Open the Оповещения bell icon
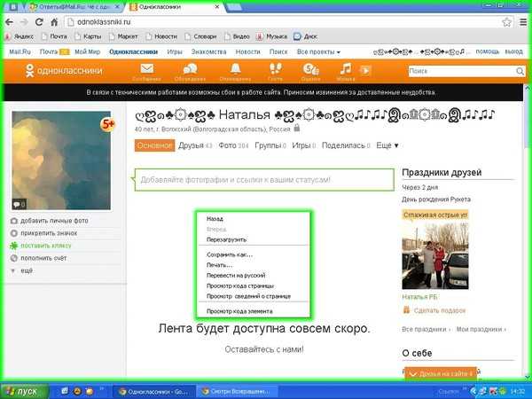This screenshot has height=399, width=532. coord(236,69)
